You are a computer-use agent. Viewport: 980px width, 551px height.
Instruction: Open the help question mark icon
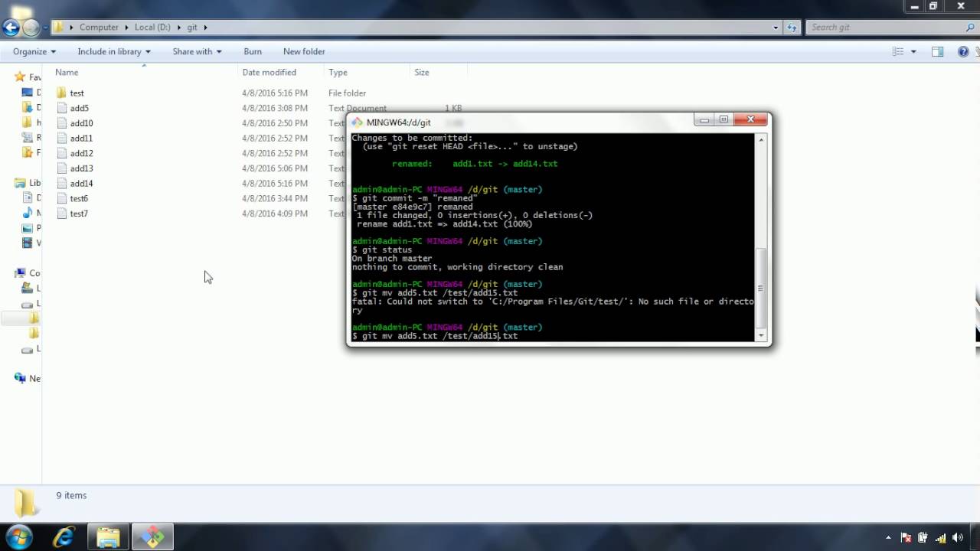point(963,51)
